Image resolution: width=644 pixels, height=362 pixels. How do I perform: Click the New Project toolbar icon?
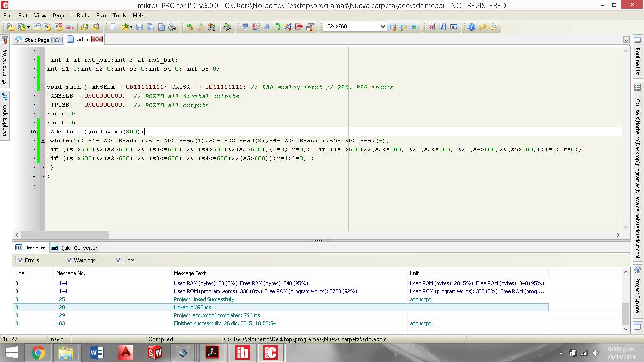(10, 27)
